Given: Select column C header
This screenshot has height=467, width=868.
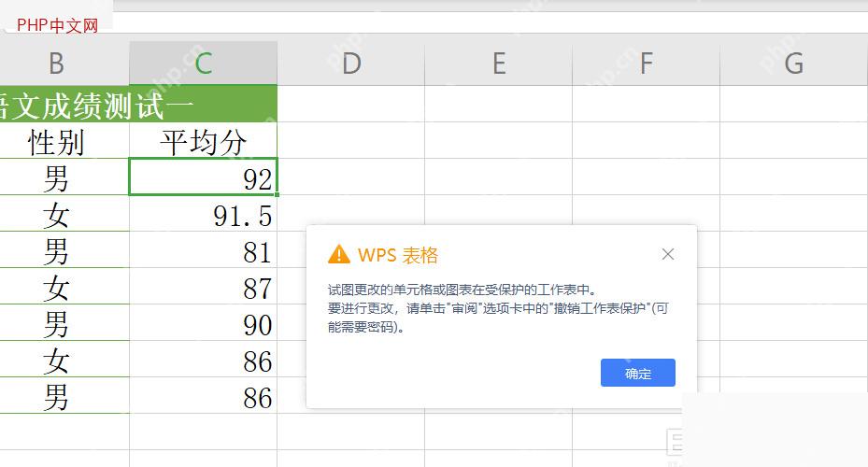Looking at the screenshot, I should pyautogui.click(x=203, y=64).
